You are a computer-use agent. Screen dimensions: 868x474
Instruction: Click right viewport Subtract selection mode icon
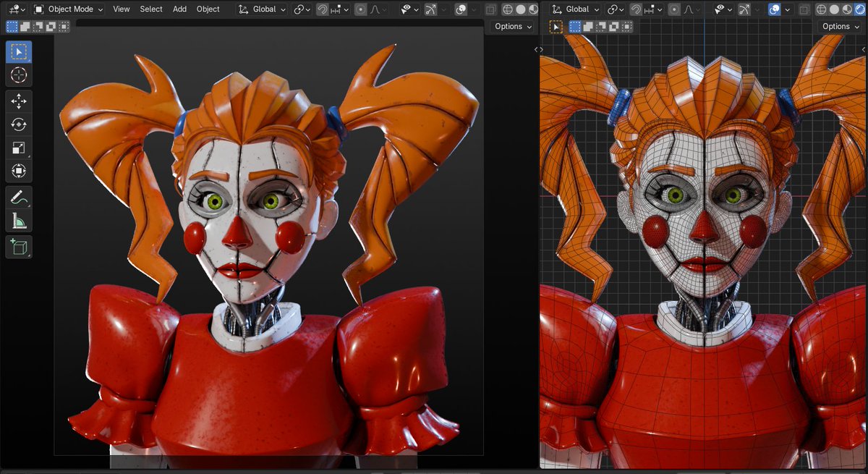pos(602,27)
